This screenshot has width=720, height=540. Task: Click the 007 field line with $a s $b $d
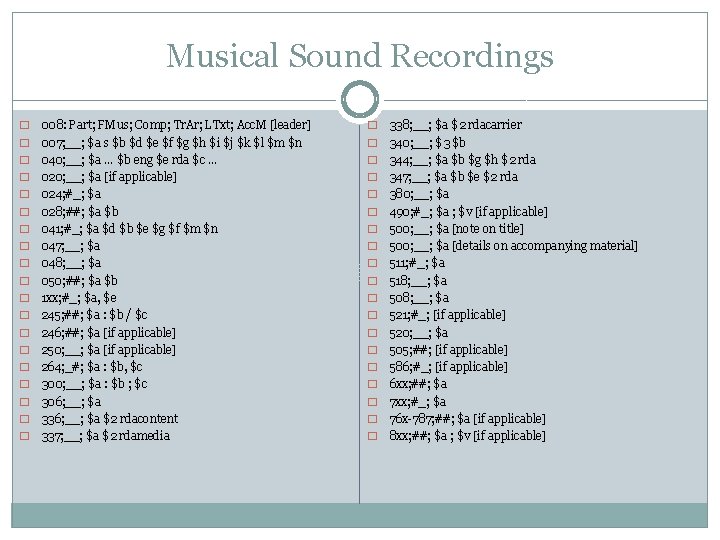[x=172, y=143]
